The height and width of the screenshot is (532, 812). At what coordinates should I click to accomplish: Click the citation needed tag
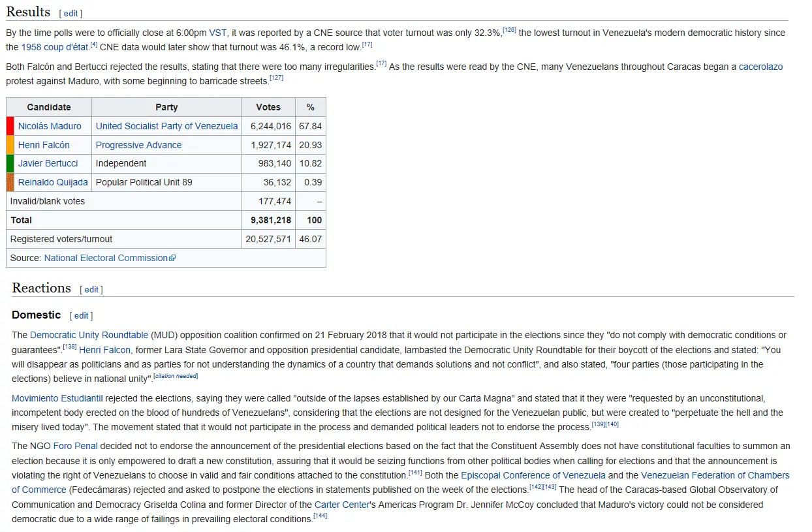coord(176,375)
